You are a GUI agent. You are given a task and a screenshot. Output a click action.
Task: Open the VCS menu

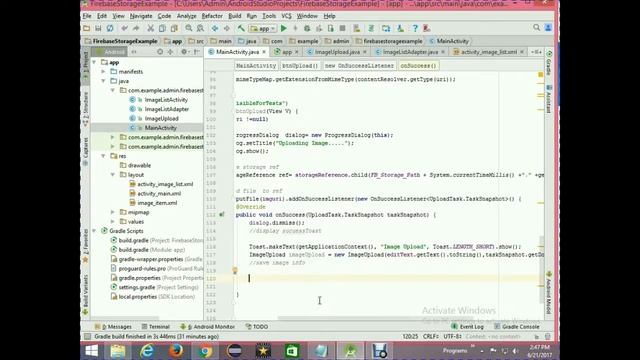[x=286, y=16]
